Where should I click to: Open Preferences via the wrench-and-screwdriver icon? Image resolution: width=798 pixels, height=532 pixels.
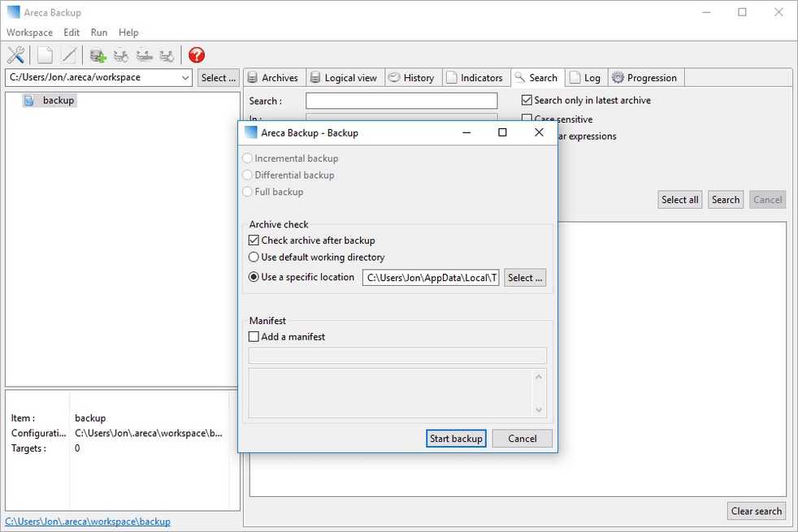point(15,55)
